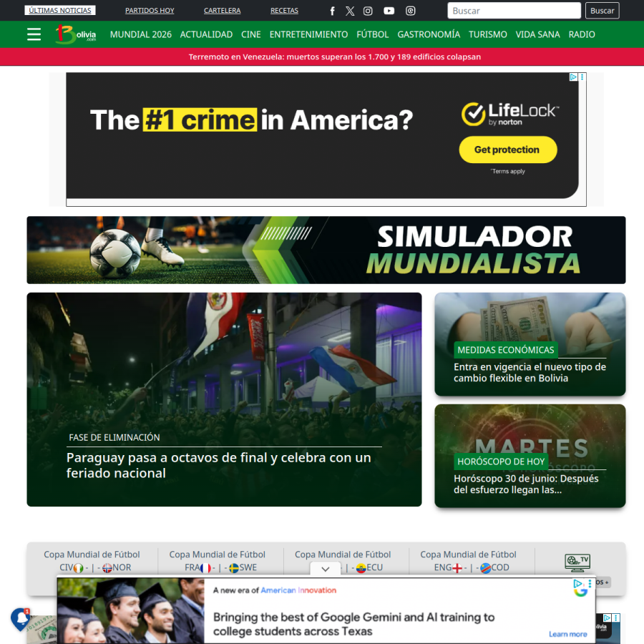Open the YouTube social icon
Viewport: 644px width, 644px height.
click(x=389, y=11)
